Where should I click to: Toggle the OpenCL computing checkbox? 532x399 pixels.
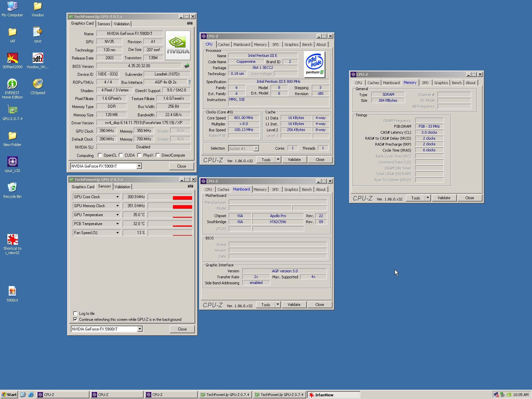click(x=100, y=155)
